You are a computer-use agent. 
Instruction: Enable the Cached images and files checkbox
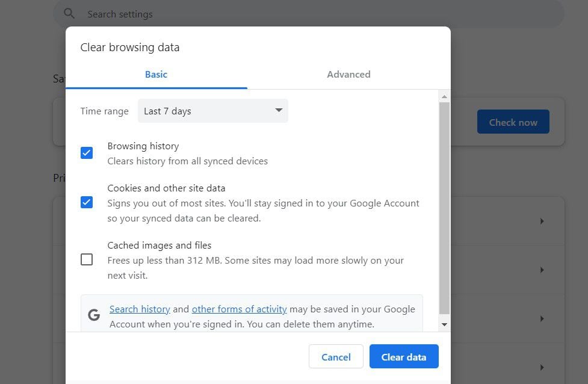87,259
